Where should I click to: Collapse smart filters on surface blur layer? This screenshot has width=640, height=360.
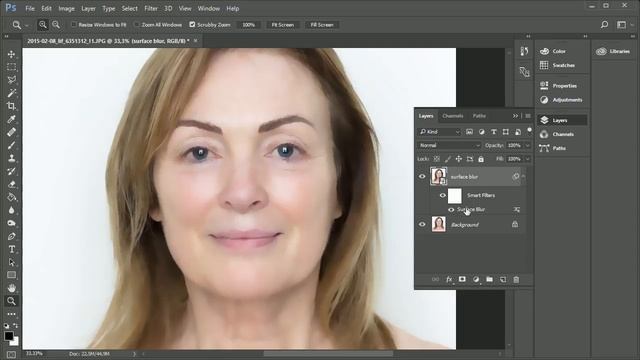pyautogui.click(x=523, y=177)
